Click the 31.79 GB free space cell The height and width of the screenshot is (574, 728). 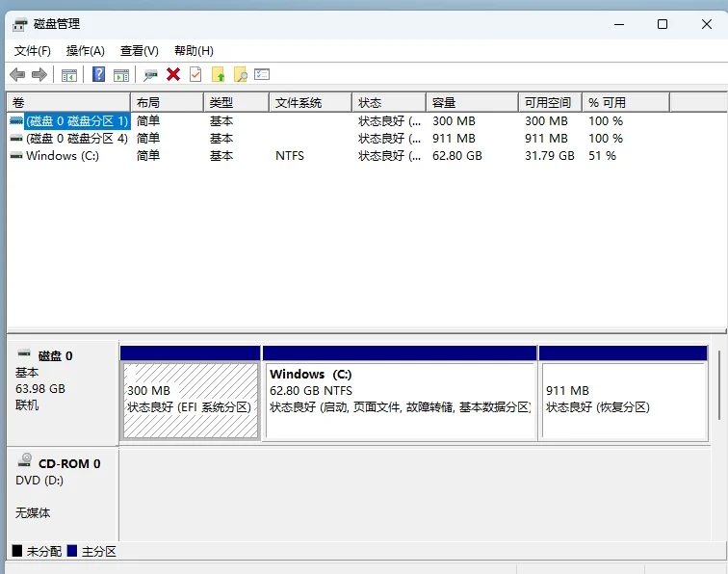click(550, 156)
